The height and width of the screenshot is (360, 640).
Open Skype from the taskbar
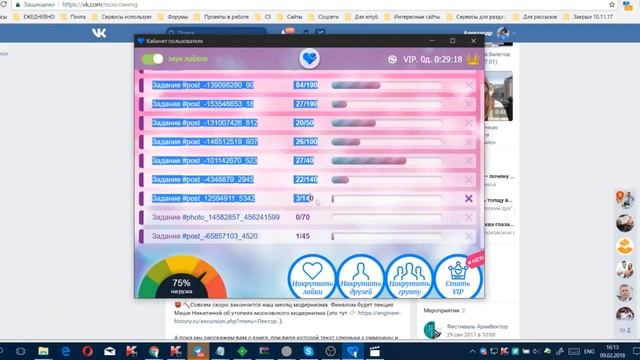[x=309, y=351]
